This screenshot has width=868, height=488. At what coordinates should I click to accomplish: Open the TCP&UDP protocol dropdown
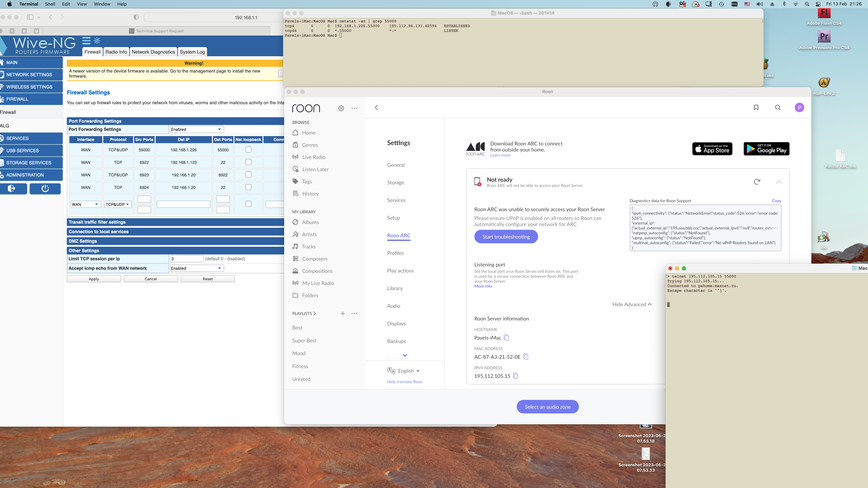[118, 204]
